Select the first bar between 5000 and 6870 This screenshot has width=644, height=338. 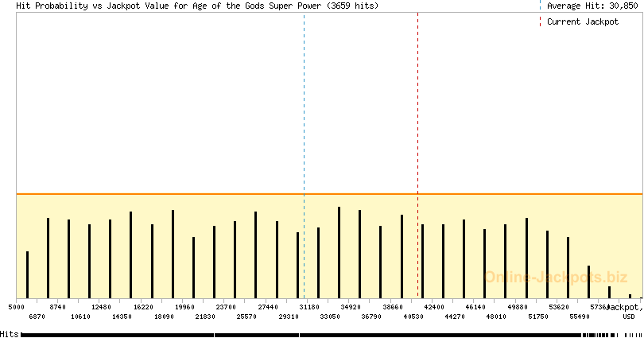click(x=27, y=274)
